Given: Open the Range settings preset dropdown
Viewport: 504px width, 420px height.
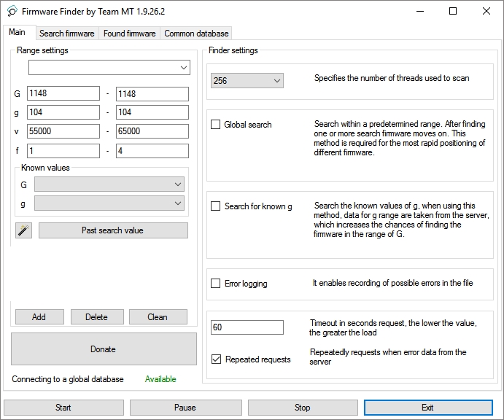Looking at the screenshot, I should pyautogui.click(x=109, y=68).
